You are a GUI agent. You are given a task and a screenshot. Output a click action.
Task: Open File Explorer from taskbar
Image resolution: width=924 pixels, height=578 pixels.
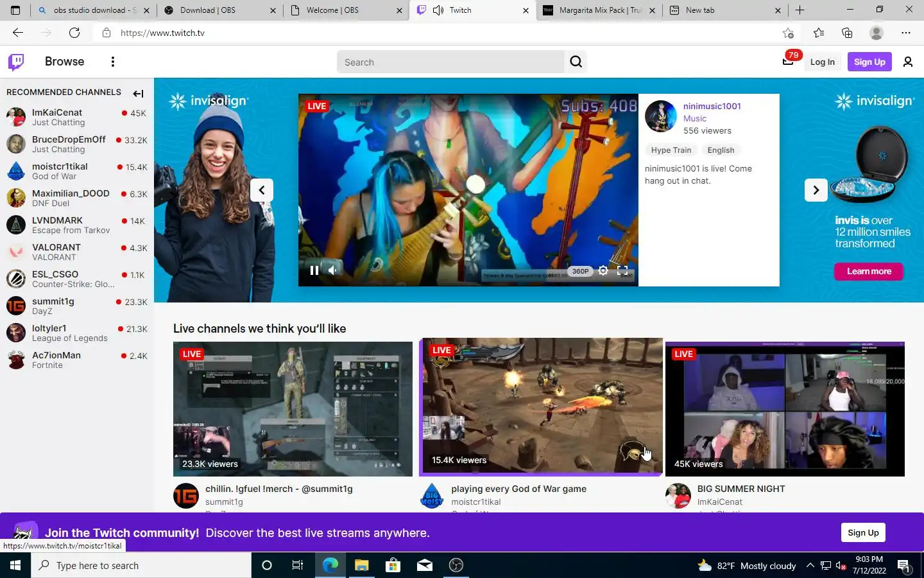tap(362, 565)
